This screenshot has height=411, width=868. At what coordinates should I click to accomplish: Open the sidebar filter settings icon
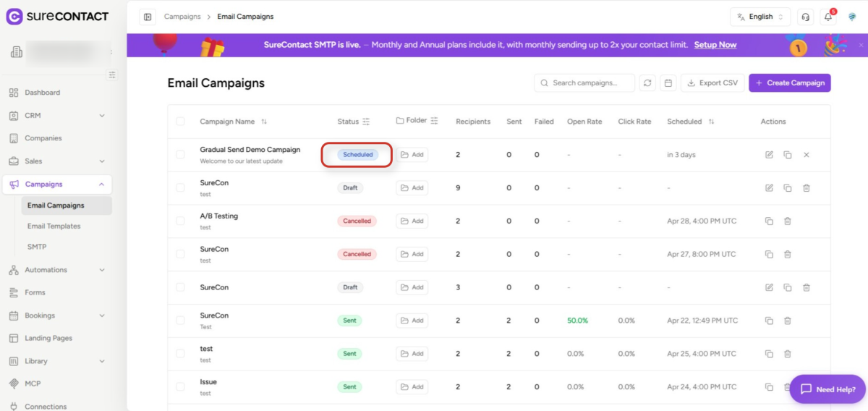(x=111, y=75)
